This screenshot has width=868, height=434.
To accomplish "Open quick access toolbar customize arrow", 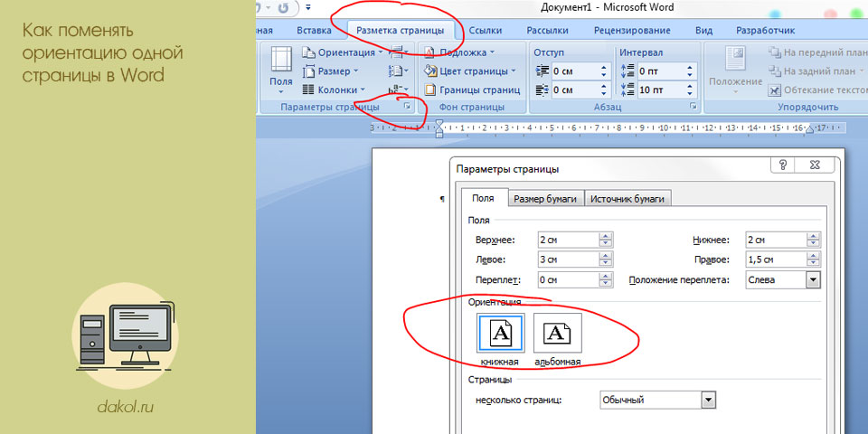I will pos(308,8).
